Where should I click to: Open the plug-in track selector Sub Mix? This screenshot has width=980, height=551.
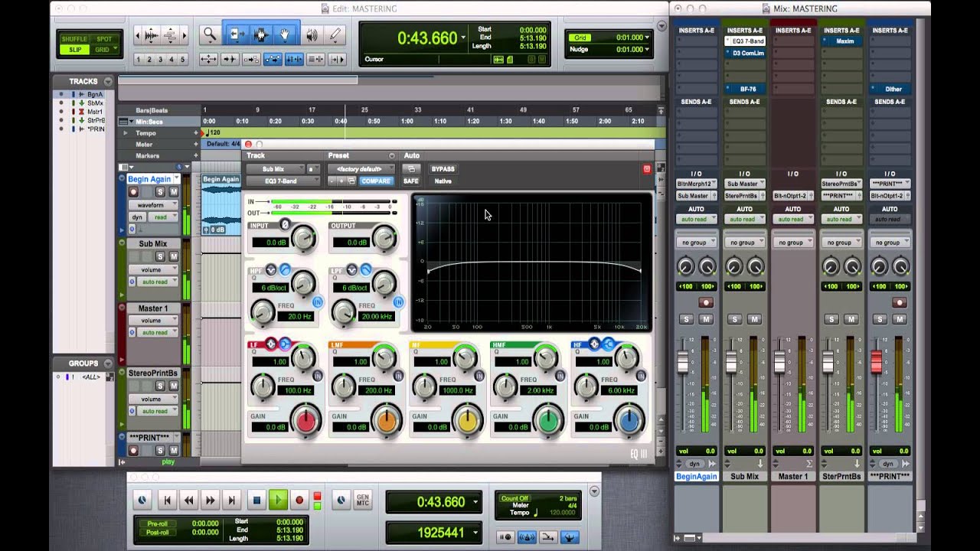[274, 169]
